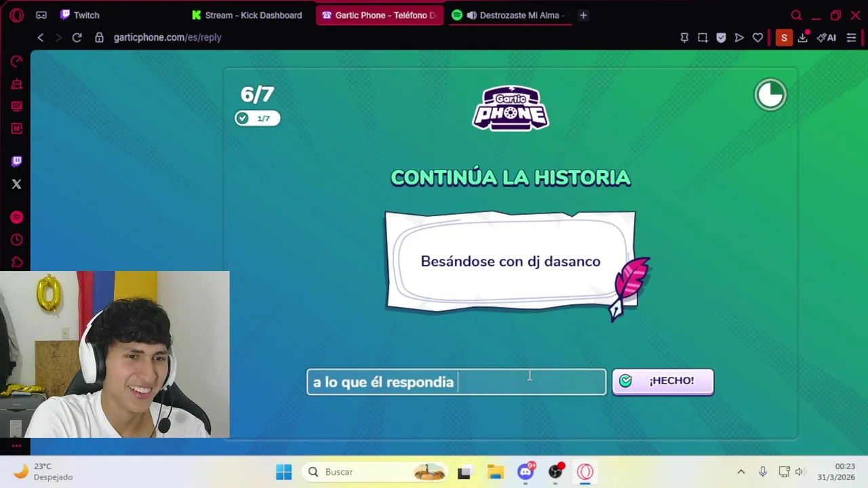Open History clock icon in sidebar

[x=17, y=240]
